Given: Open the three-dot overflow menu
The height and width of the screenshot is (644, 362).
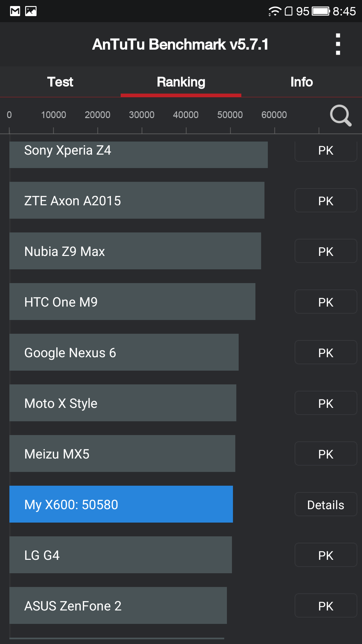Looking at the screenshot, I should pos(338,44).
